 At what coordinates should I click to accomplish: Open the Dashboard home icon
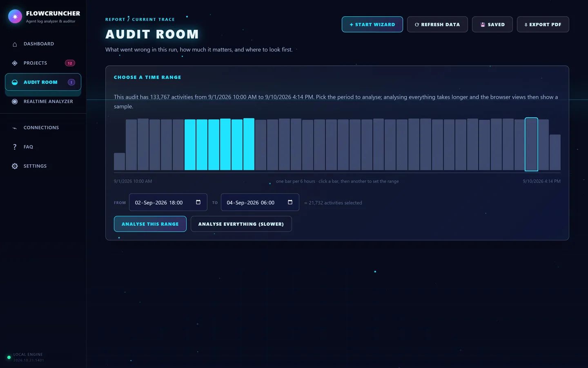15,44
